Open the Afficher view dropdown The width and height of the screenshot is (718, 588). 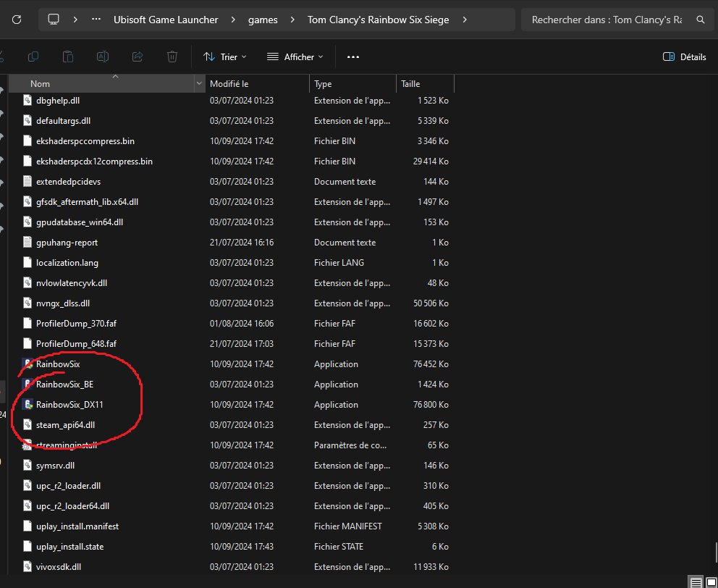coord(295,56)
